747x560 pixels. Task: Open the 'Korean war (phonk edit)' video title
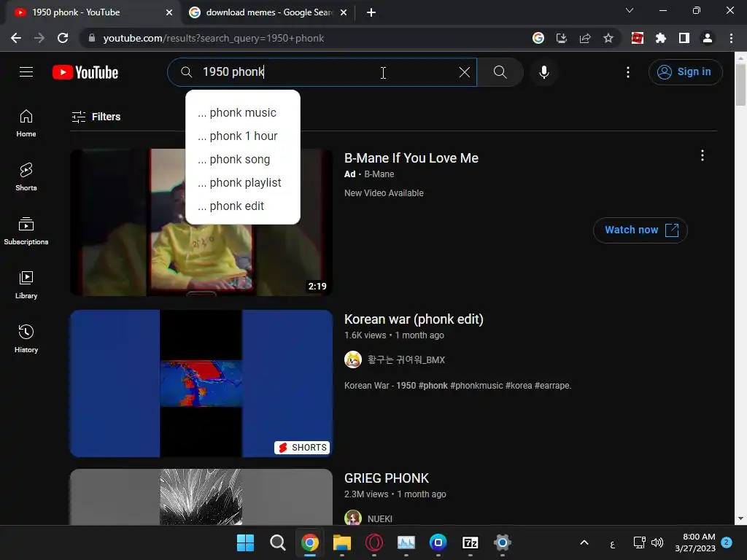(414, 319)
